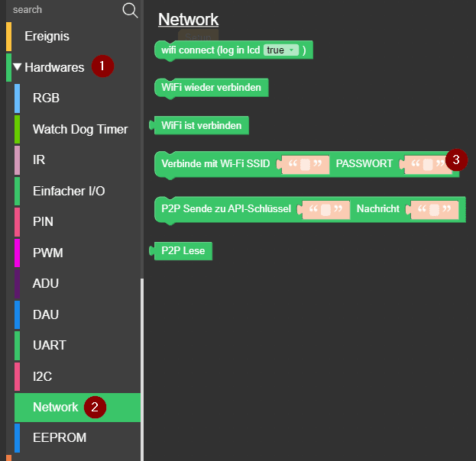The width and height of the screenshot is (476, 461).
Task: Open the EEPROM category
Action: click(x=60, y=437)
